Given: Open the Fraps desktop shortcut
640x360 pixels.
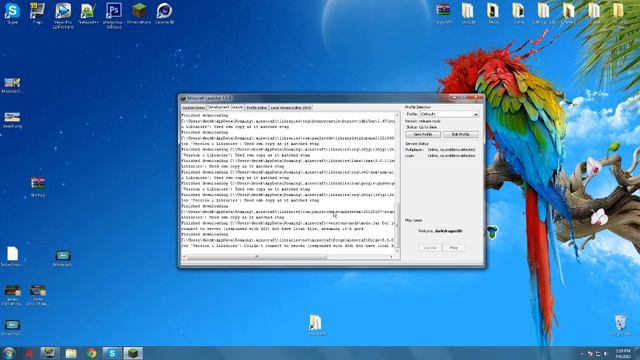Looking at the screenshot, I should tap(38, 12).
